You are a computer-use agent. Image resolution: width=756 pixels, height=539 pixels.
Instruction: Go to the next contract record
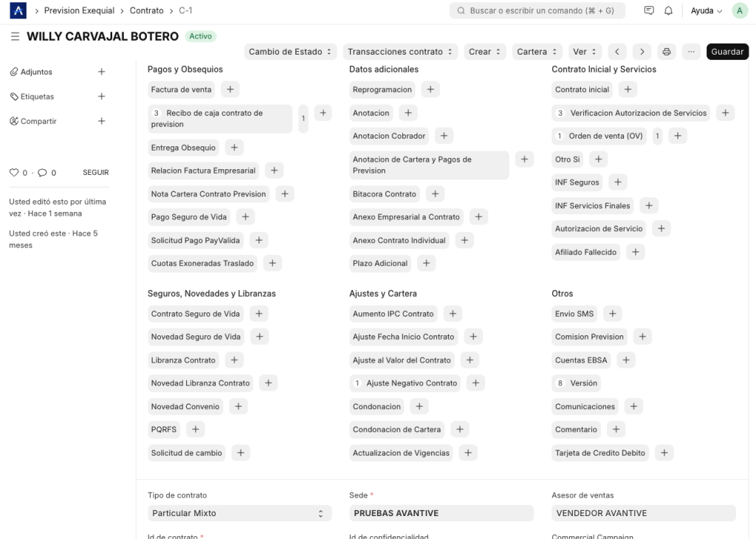[642, 52]
